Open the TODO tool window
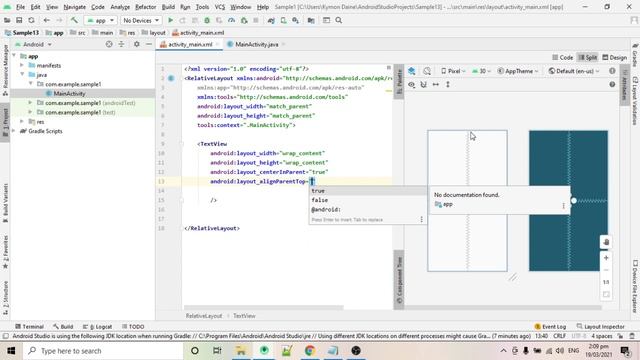Screen dimensions: 640x360 (133, 327)
